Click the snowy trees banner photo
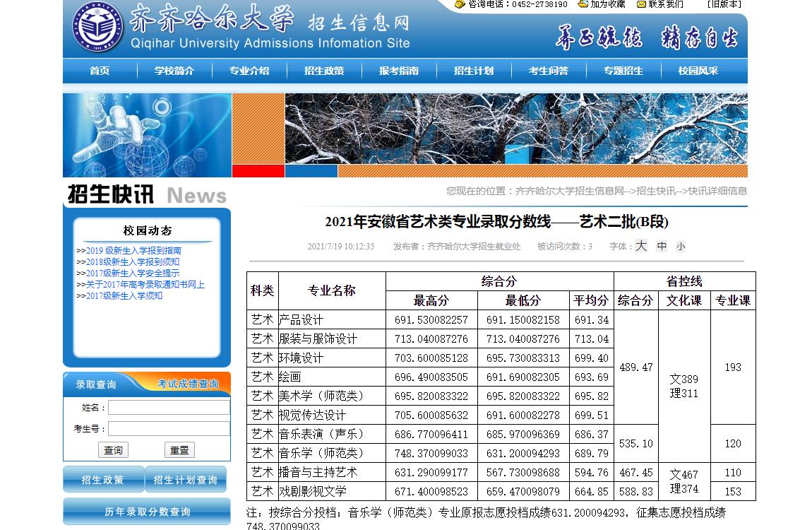This screenshot has width=812, height=530. pos(516,129)
